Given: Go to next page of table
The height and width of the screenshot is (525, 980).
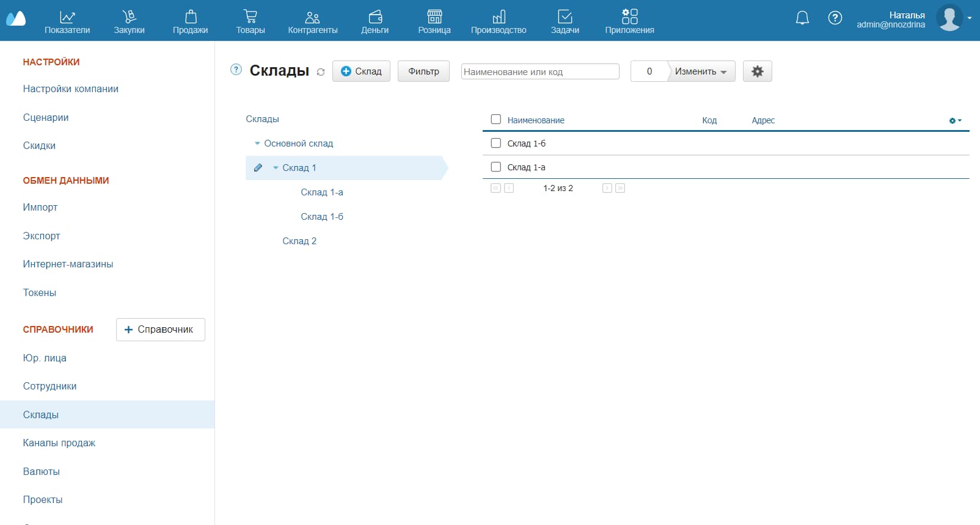Looking at the screenshot, I should click(x=607, y=188).
